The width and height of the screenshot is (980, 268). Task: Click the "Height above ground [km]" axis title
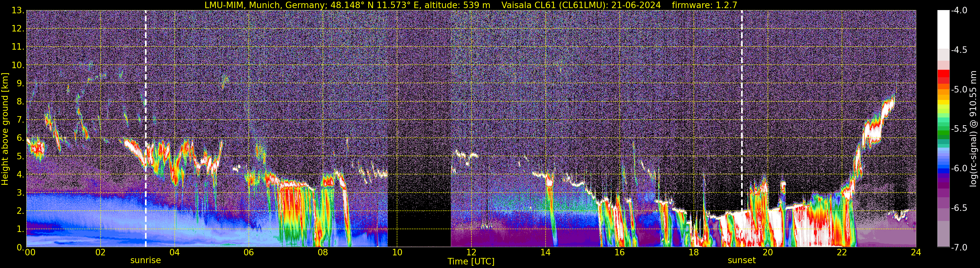pos(5,129)
